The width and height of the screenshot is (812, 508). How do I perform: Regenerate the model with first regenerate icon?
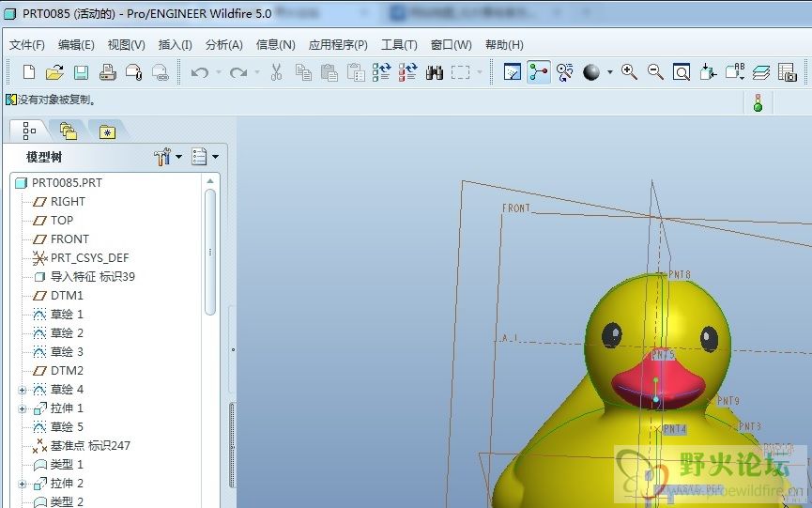(382, 72)
